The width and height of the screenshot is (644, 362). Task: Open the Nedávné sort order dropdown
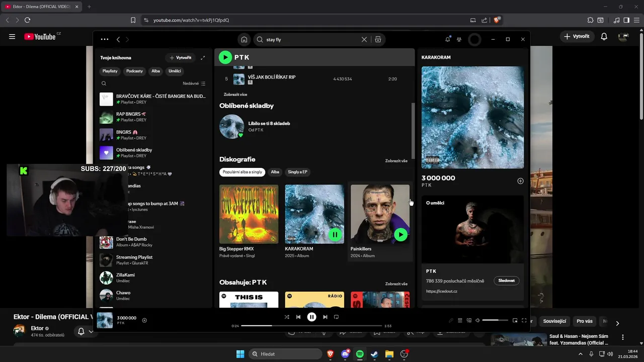[194, 83]
